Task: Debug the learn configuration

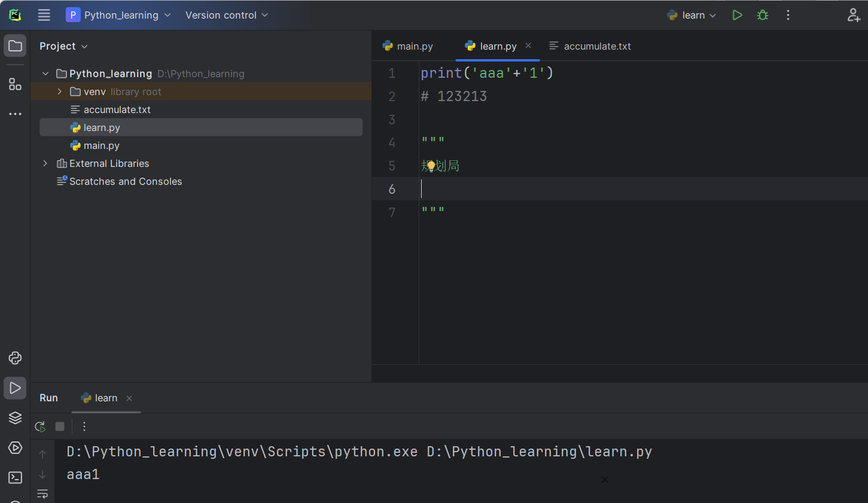Action: 763,15
